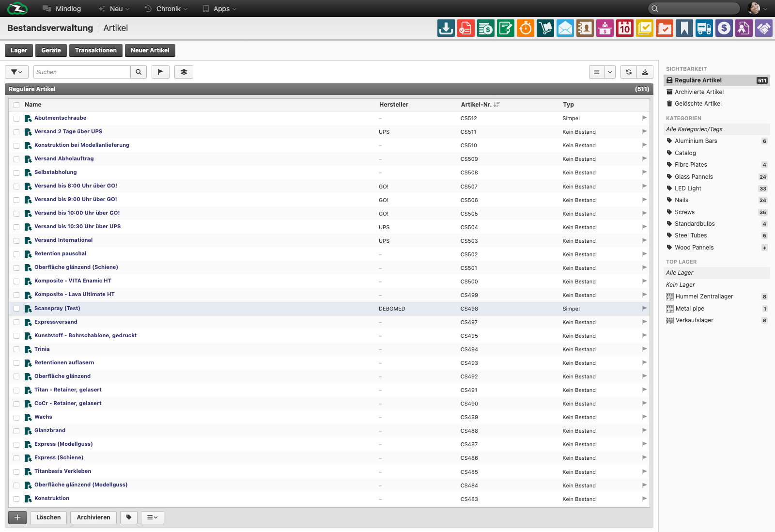Screen dimensions: 775x532
Task: Switch to the Lager tab
Action: 19,50
